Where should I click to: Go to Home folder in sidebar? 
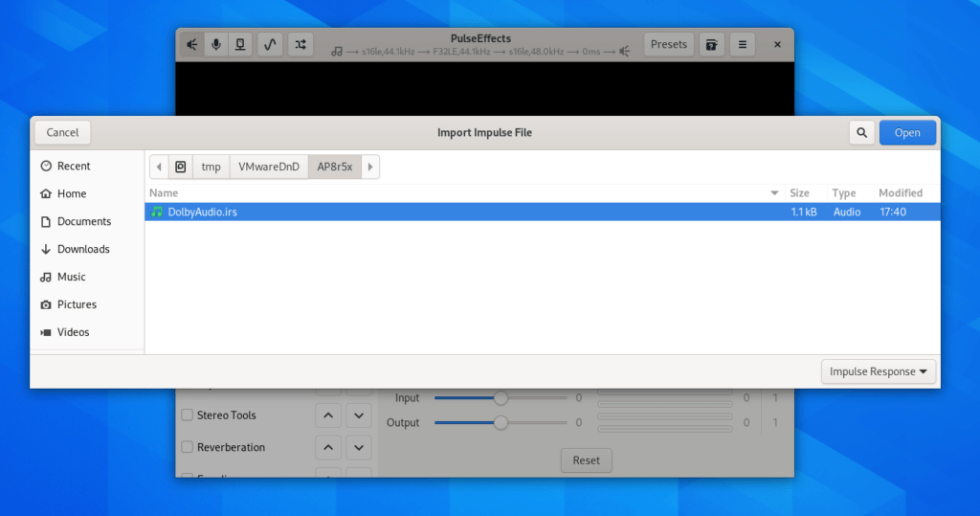[x=87, y=194]
